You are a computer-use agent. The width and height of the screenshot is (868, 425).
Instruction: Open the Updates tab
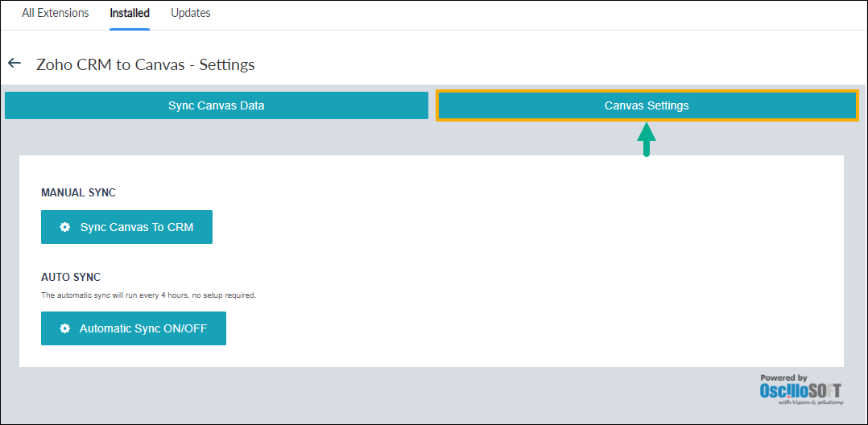click(190, 13)
